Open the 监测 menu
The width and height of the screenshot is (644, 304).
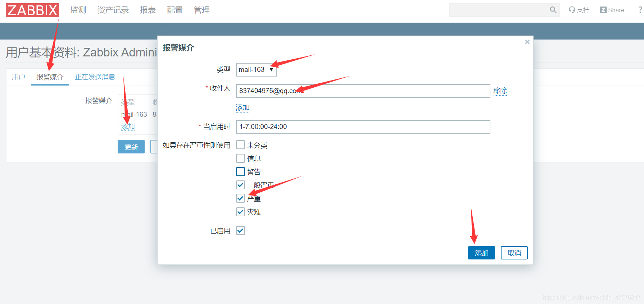pyautogui.click(x=78, y=10)
